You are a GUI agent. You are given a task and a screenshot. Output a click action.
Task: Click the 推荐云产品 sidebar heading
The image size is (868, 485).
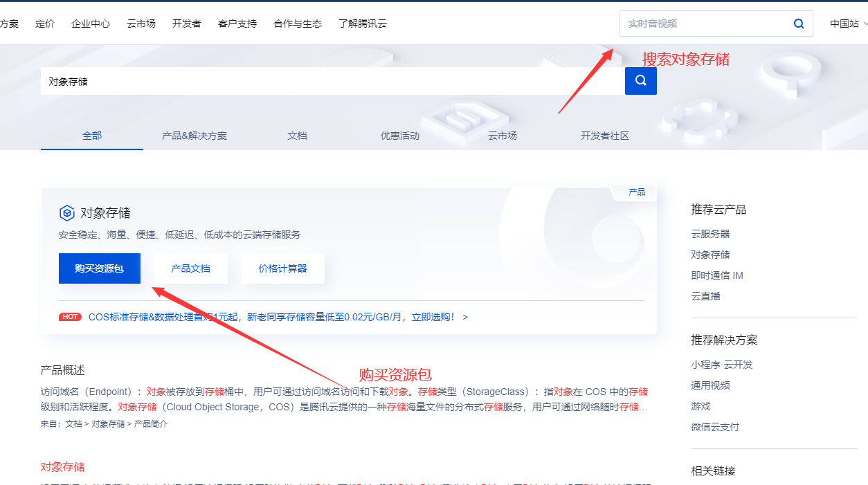[718, 210]
